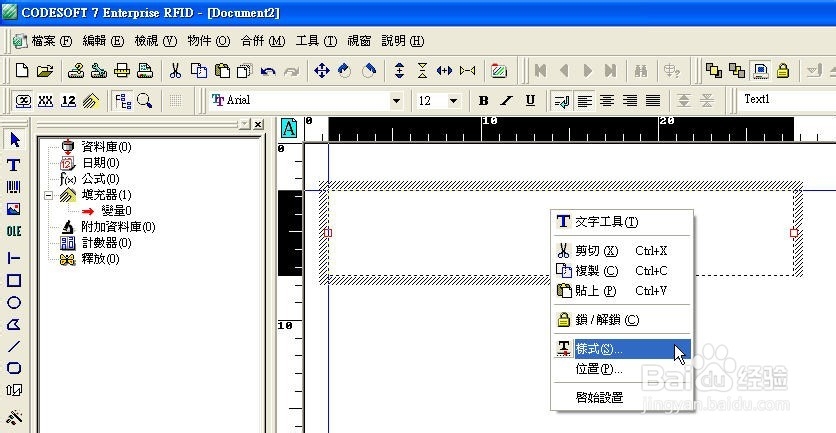Click the XX variable toolbar icon
The width and height of the screenshot is (836, 433).
pyautogui.click(x=45, y=100)
